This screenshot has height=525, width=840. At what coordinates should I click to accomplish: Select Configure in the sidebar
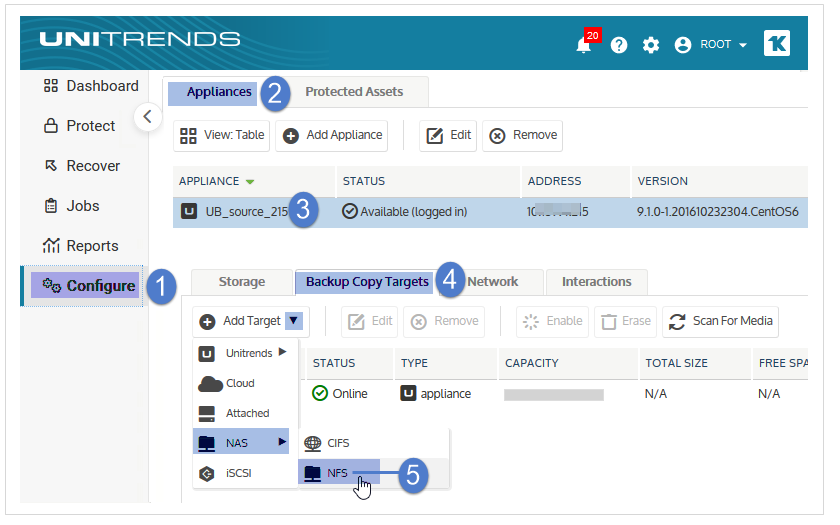click(85, 286)
